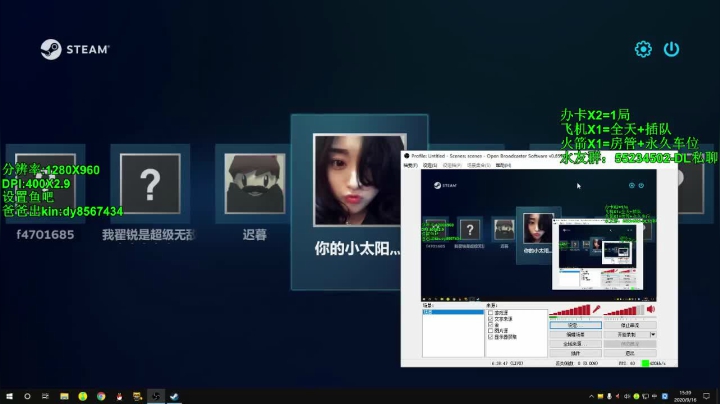Image resolution: width=720 pixels, height=404 pixels.
Task: Open the OBS Help (帮助) menu
Action: pos(503,165)
